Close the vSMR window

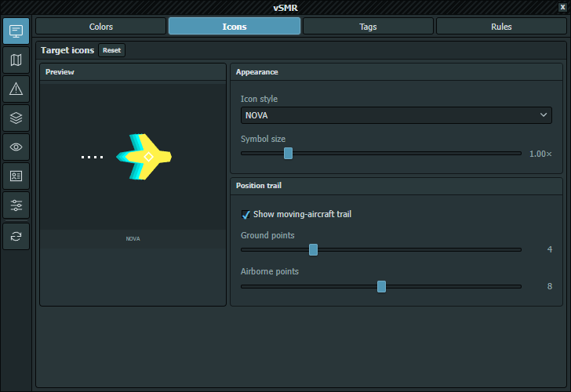tap(562, 7)
